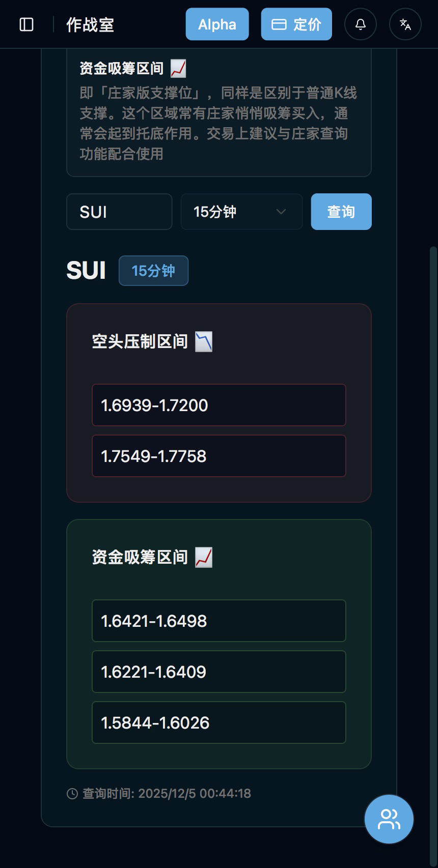Select accumulation range 1.6421-1.6498
This screenshot has height=868, width=438.
(219, 621)
